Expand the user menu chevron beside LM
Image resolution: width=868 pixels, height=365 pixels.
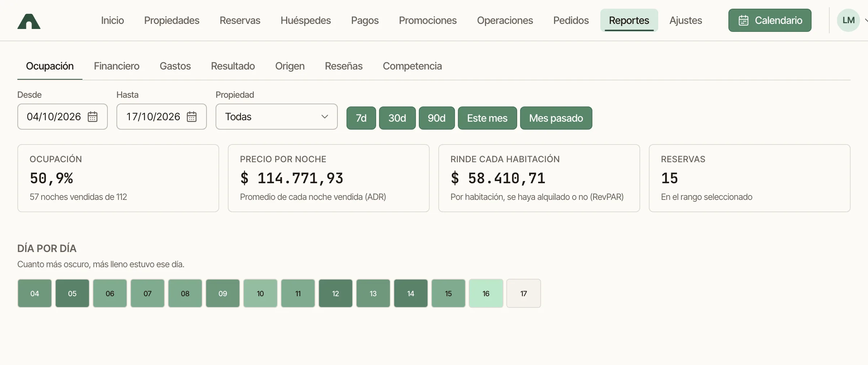click(x=866, y=20)
